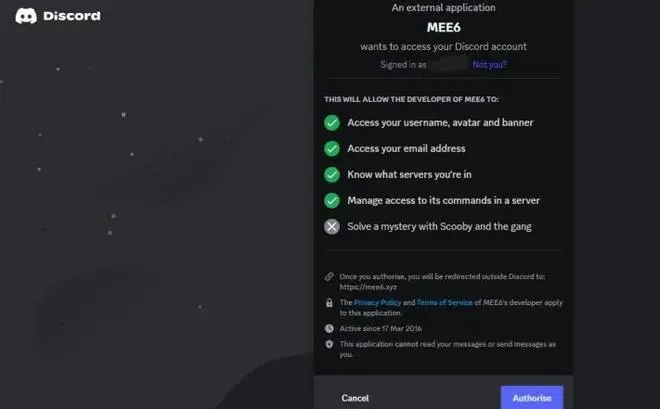Click the green checkmark beside manage commands
The image size is (660, 409).
pyautogui.click(x=332, y=200)
